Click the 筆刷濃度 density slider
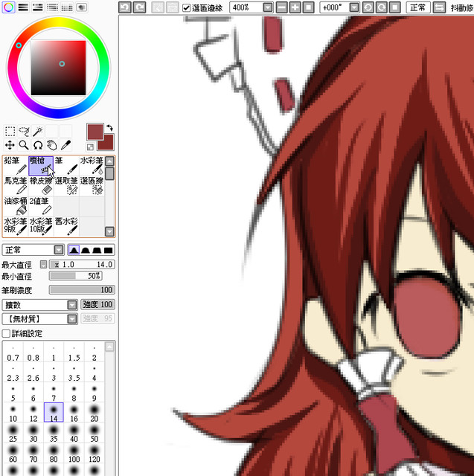474x476 pixels. point(82,289)
